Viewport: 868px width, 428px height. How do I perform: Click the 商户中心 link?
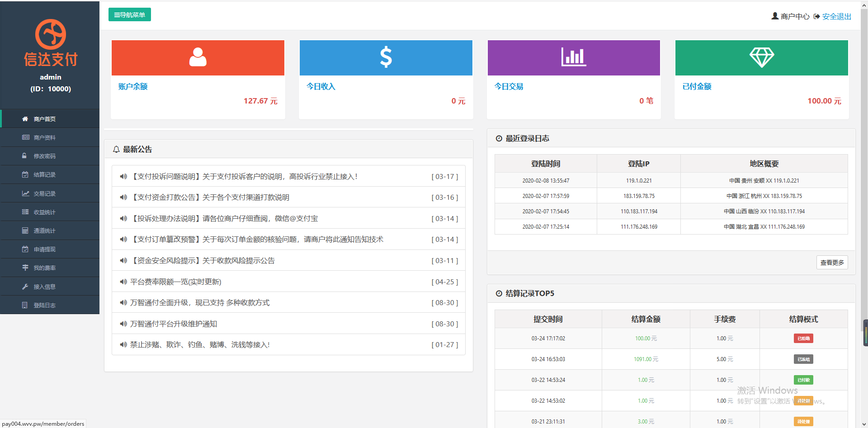tap(795, 16)
